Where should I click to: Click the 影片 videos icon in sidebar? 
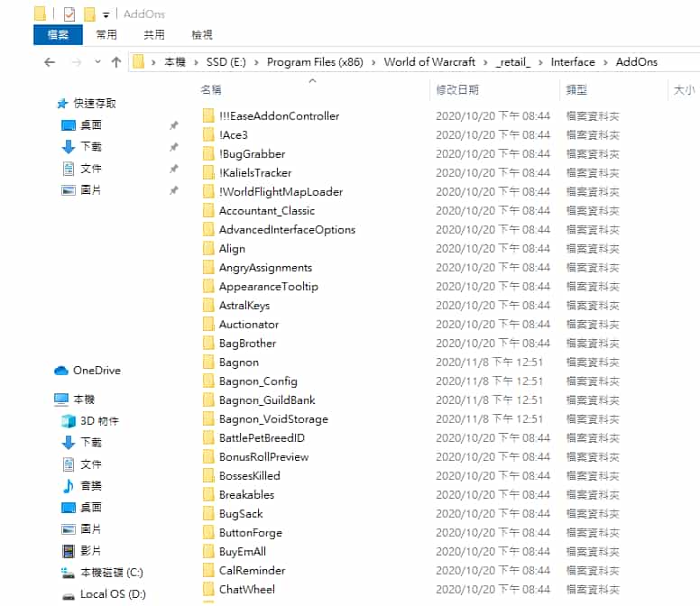[x=69, y=551]
